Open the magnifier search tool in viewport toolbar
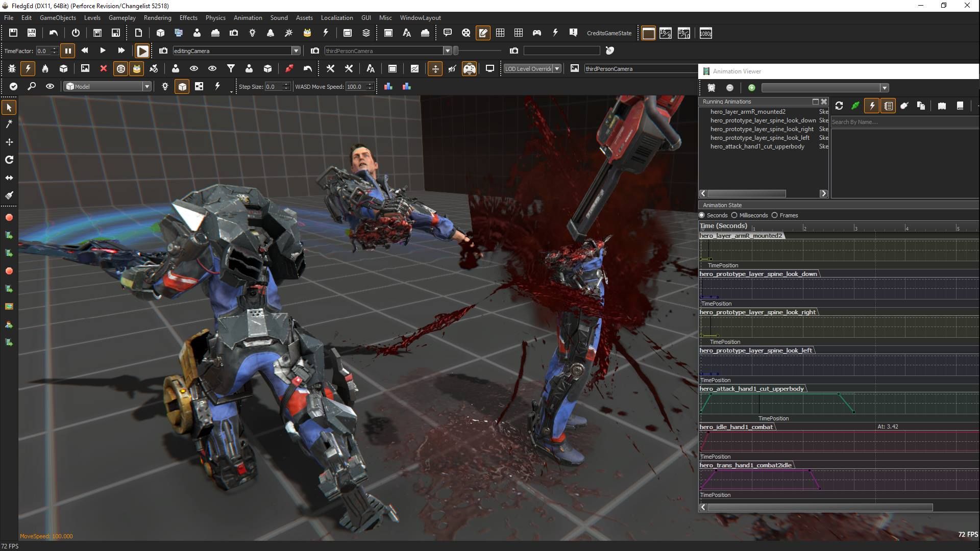The height and width of the screenshot is (551, 980). pos(32,86)
